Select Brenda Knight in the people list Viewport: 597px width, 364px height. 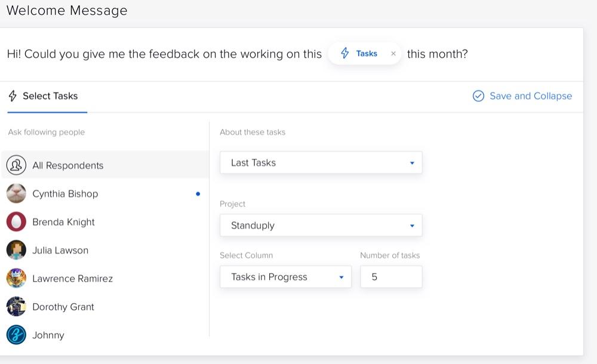pos(105,221)
